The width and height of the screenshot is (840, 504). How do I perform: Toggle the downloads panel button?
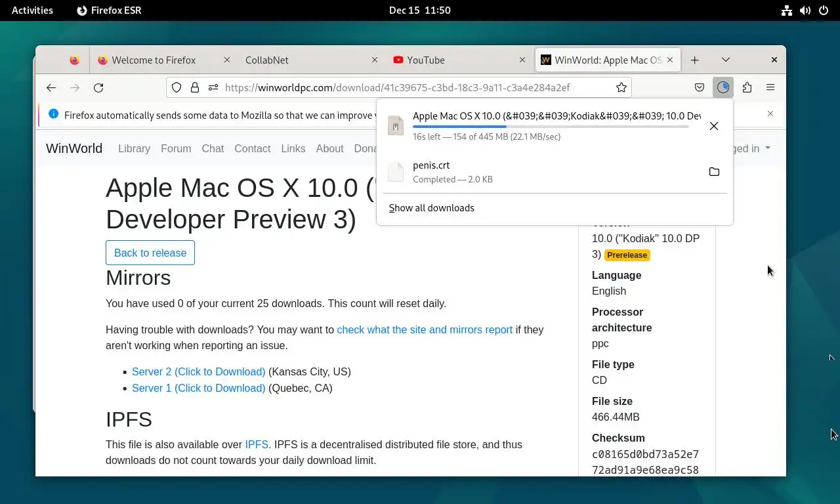coord(723,87)
